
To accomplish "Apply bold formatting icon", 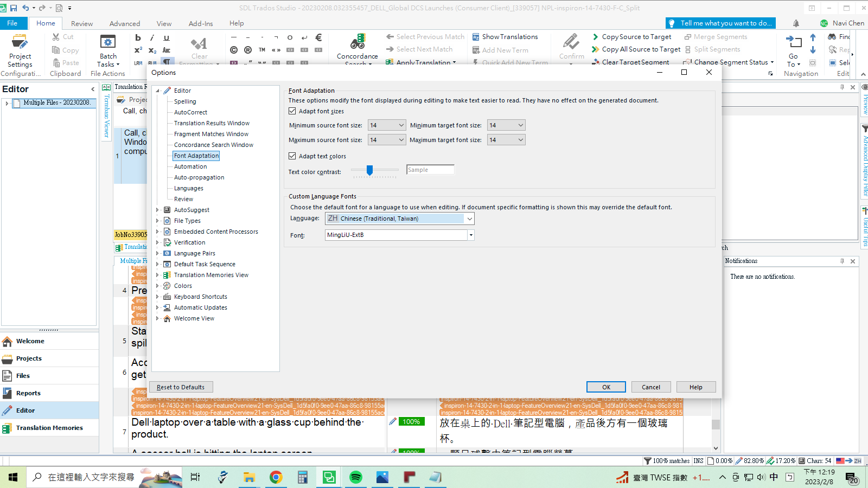I will click(x=138, y=37).
